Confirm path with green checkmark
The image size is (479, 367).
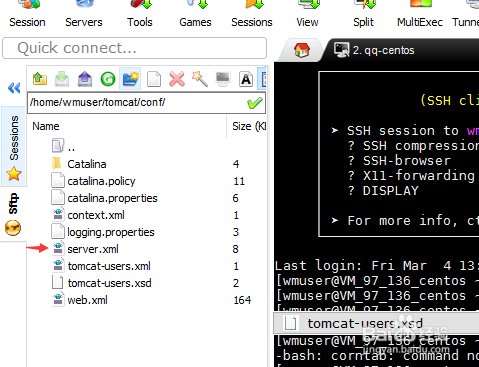(x=255, y=103)
